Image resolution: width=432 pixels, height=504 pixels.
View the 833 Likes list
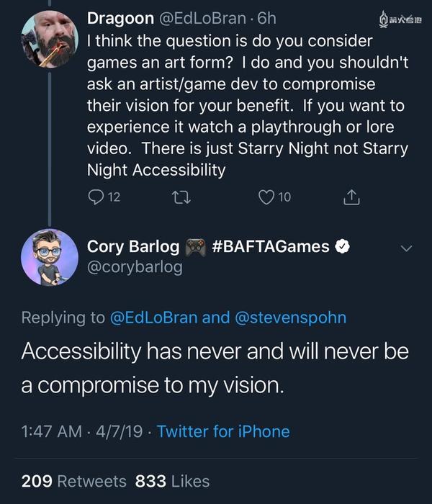click(171, 481)
